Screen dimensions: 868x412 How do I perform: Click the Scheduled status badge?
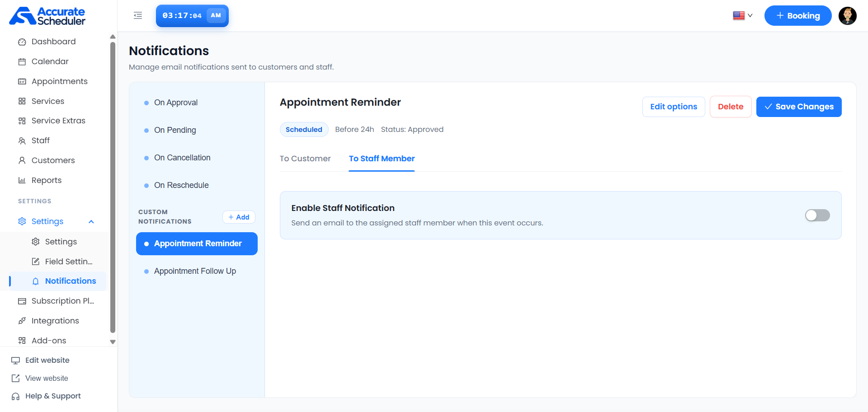[x=304, y=130]
